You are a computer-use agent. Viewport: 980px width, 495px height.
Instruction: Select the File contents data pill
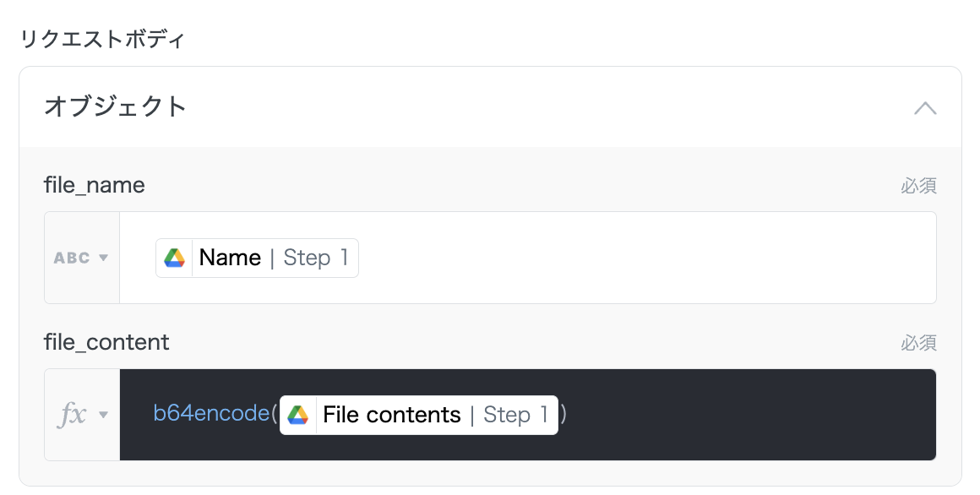pos(392,415)
